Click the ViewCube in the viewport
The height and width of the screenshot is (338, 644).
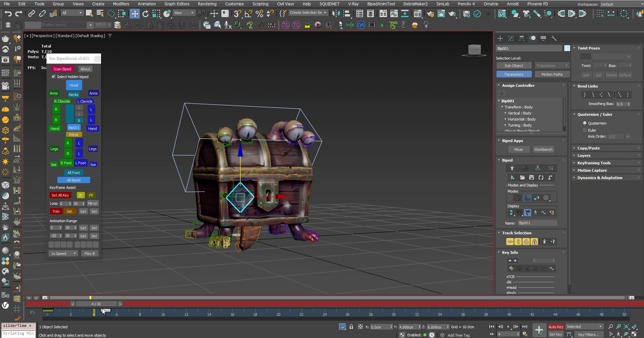pos(474,50)
